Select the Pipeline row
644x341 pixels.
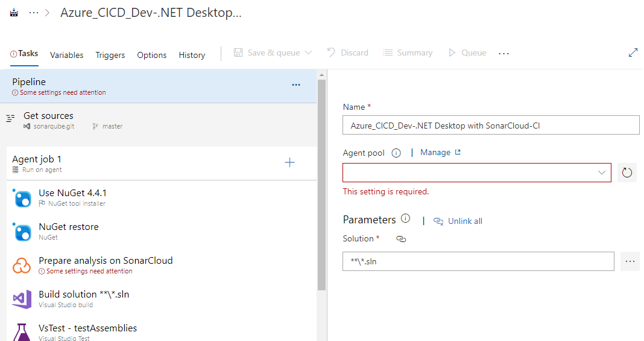click(159, 86)
